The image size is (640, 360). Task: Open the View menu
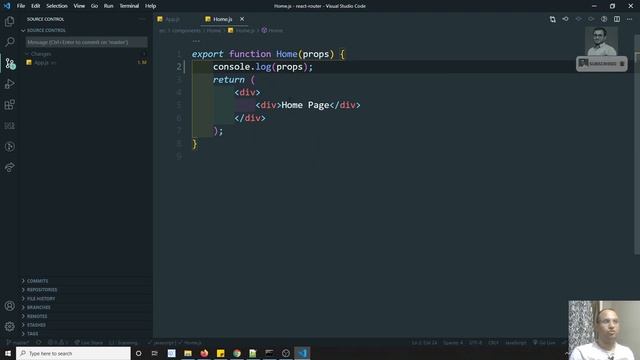tap(79, 6)
